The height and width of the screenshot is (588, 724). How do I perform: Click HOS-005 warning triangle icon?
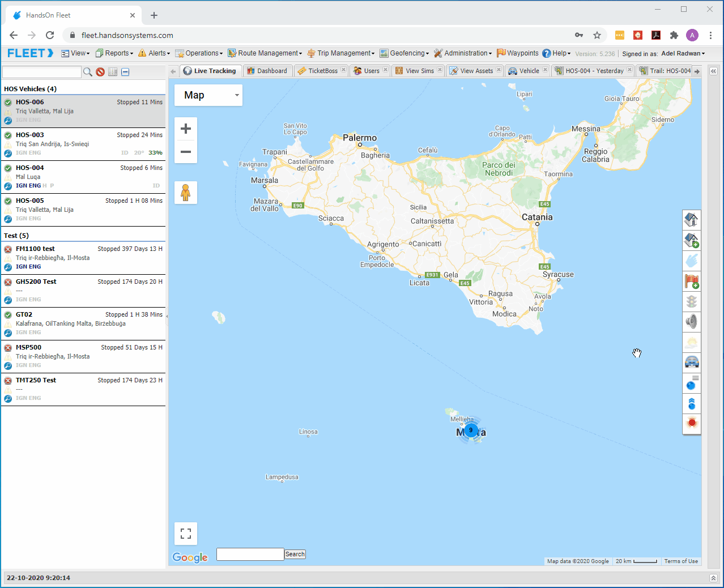point(8,210)
